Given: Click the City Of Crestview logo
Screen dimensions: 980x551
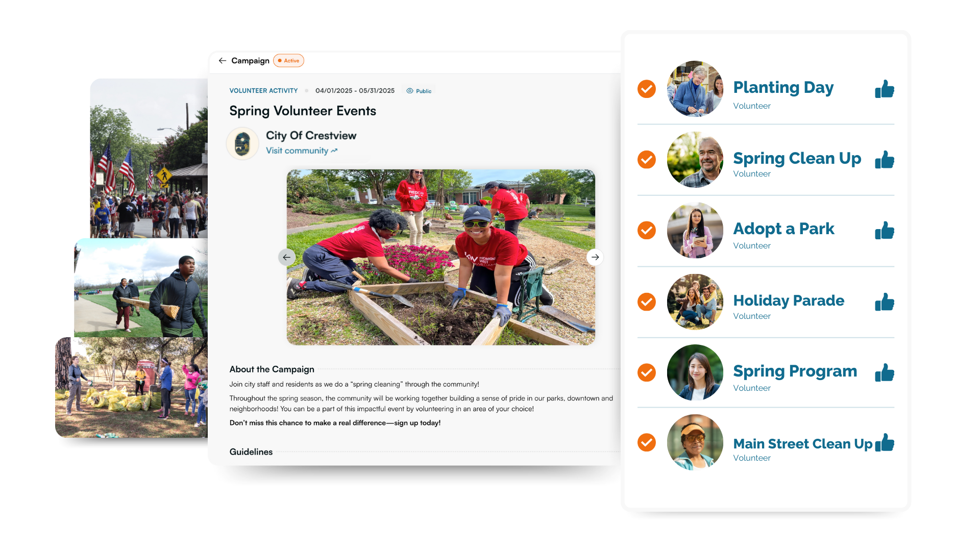Looking at the screenshot, I should click(242, 143).
